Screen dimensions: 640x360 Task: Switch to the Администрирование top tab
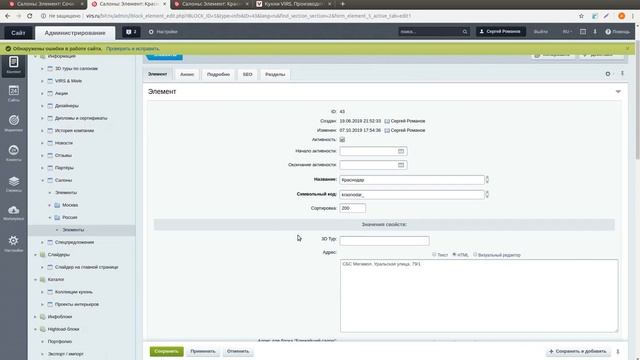pos(75,33)
